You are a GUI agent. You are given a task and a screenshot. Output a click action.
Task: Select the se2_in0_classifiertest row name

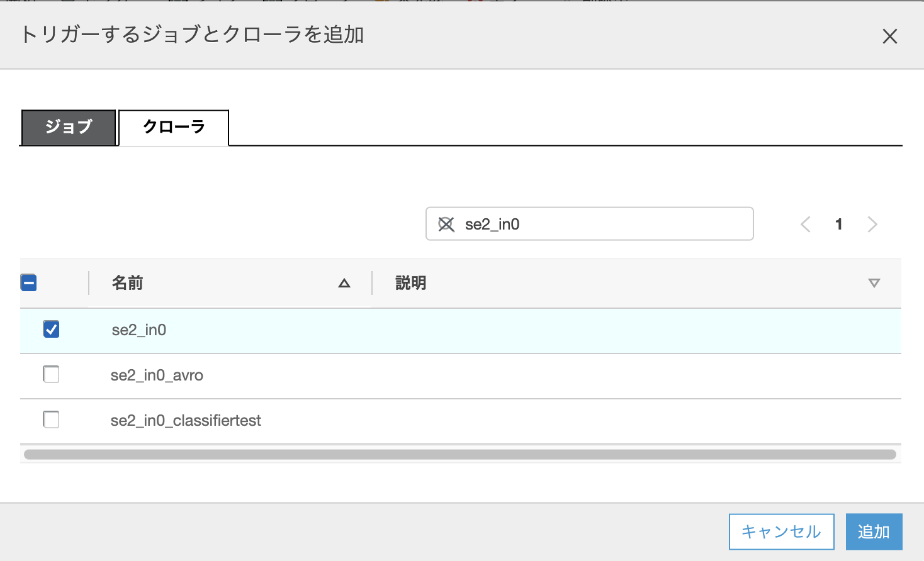(x=186, y=420)
